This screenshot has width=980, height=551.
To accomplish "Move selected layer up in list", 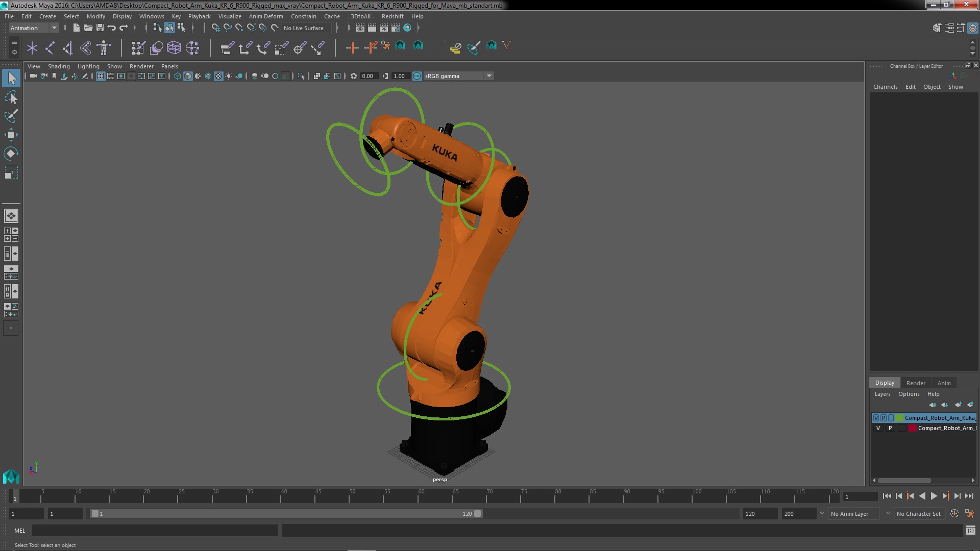I will tap(933, 405).
